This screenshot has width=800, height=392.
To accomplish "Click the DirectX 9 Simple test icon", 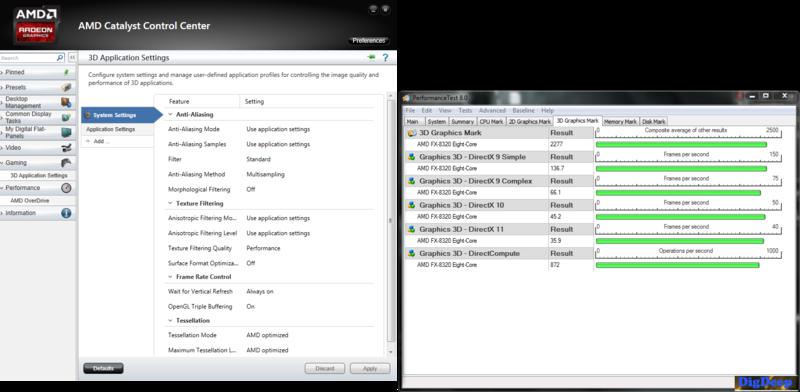I will point(412,157).
